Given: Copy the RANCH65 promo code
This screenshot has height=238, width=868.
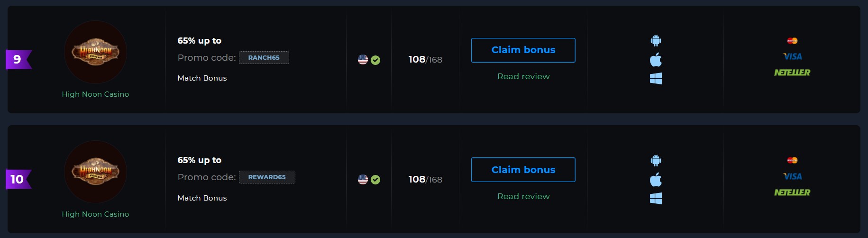Looking at the screenshot, I should [264, 57].
